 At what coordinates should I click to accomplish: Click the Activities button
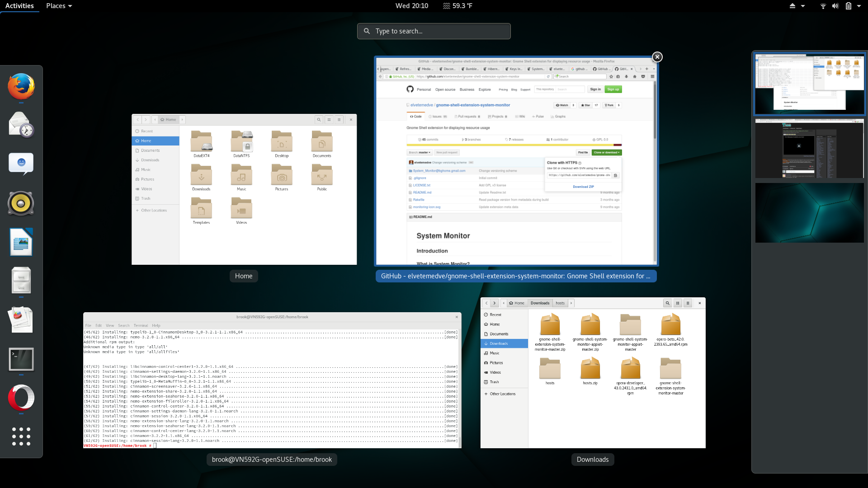tap(19, 6)
